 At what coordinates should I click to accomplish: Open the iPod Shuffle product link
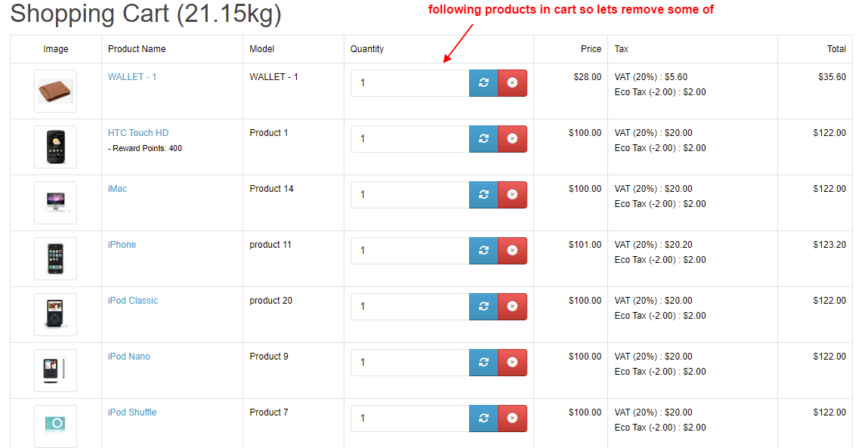tap(131, 412)
